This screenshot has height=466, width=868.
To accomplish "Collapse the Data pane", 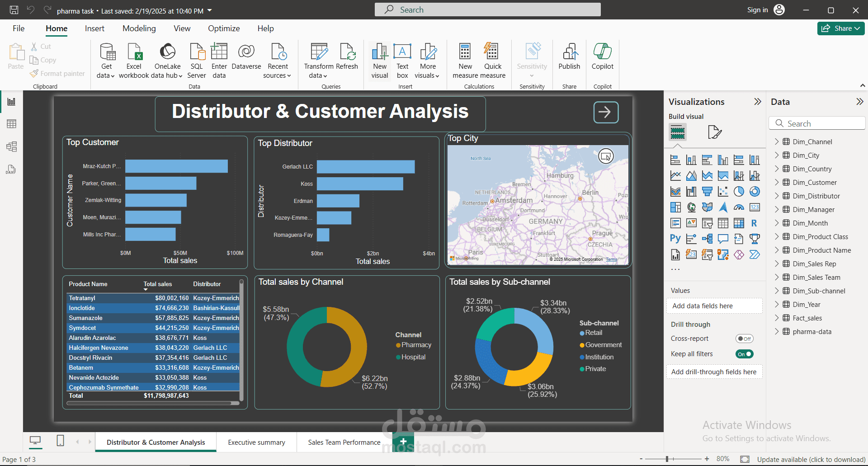I will [860, 102].
